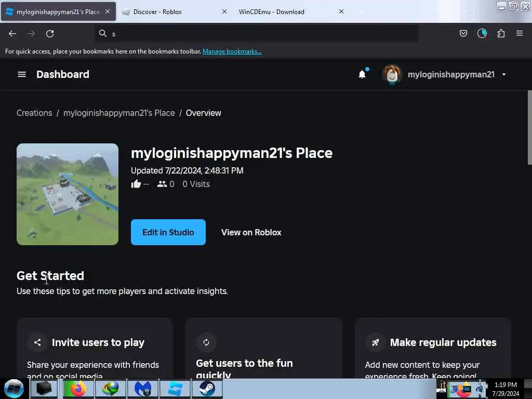Click the thumbs-up rating icon
532x399 pixels.
click(136, 184)
